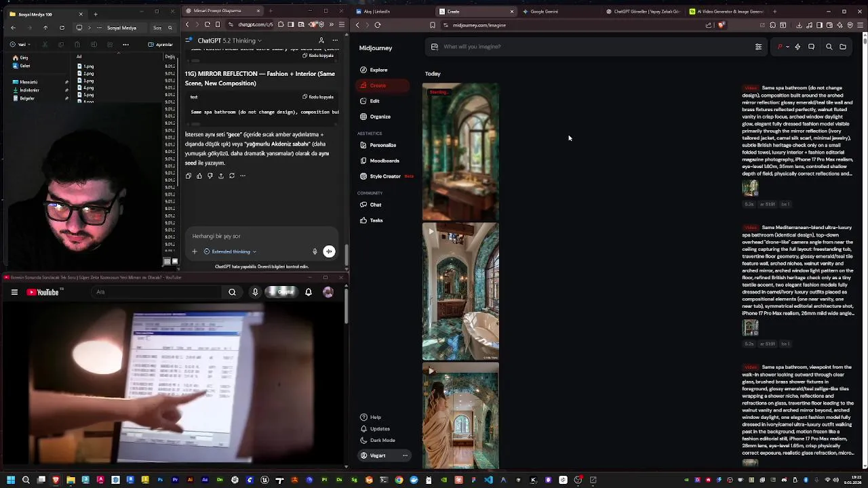
Task: Click the Midjourney chat bubble icon in top toolbar
Action: (x=811, y=47)
